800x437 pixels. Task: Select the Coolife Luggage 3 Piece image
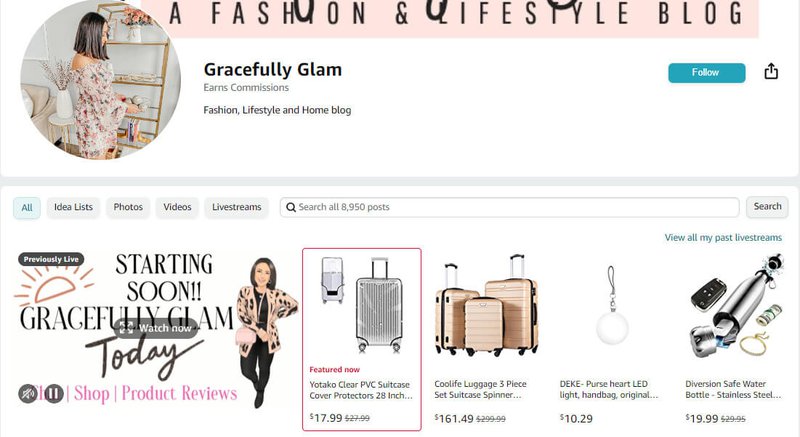[486, 306]
